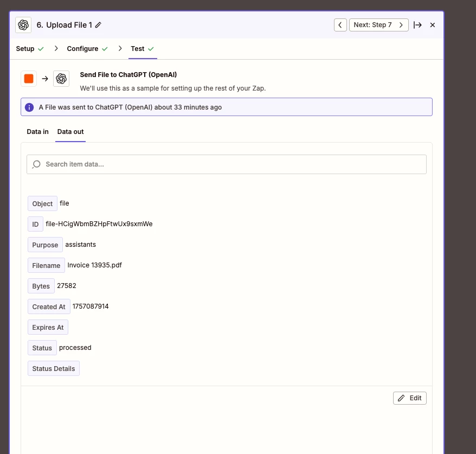Click the chevron between Configure and Test
This screenshot has width=476, height=454.
[x=120, y=48]
